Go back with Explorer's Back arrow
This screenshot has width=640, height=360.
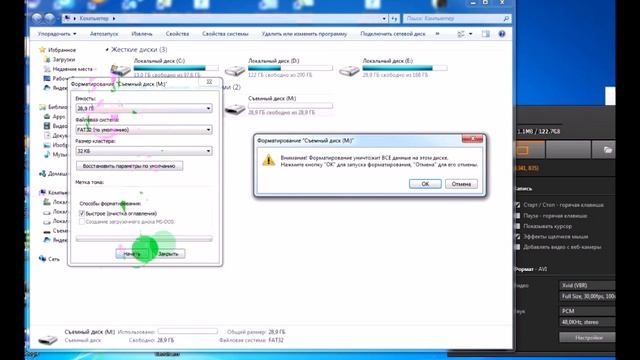37,18
